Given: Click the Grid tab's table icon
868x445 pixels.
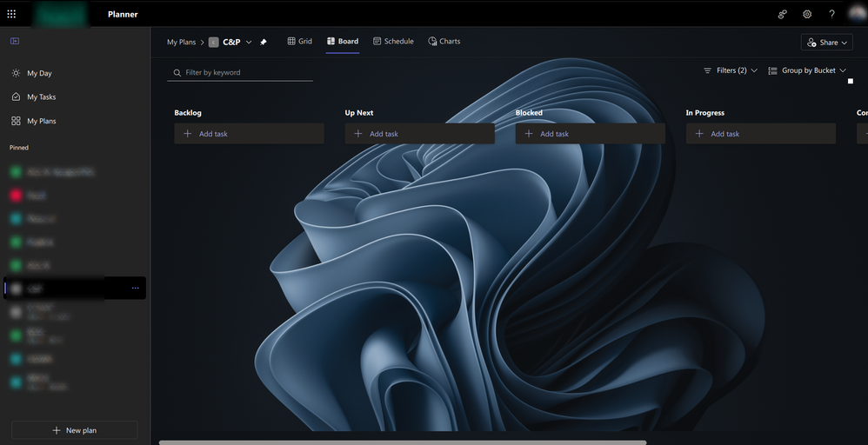Looking at the screenshot, I should (291, 41).
